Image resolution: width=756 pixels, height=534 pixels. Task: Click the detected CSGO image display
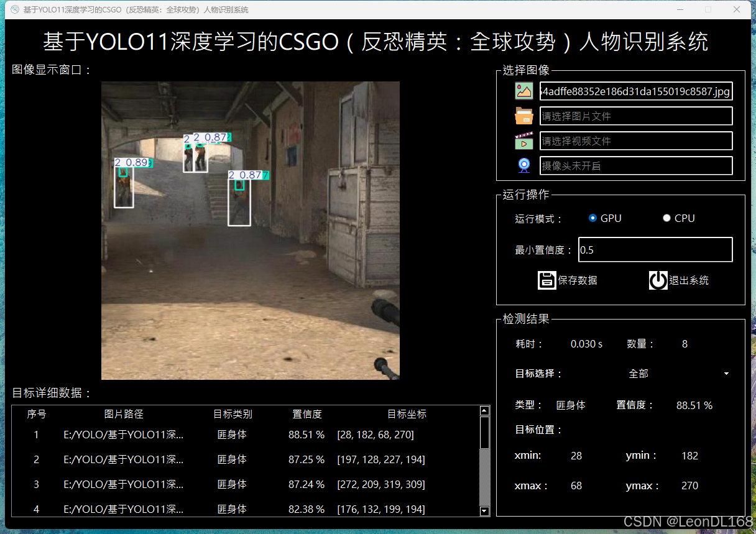(x=251, y=231)
